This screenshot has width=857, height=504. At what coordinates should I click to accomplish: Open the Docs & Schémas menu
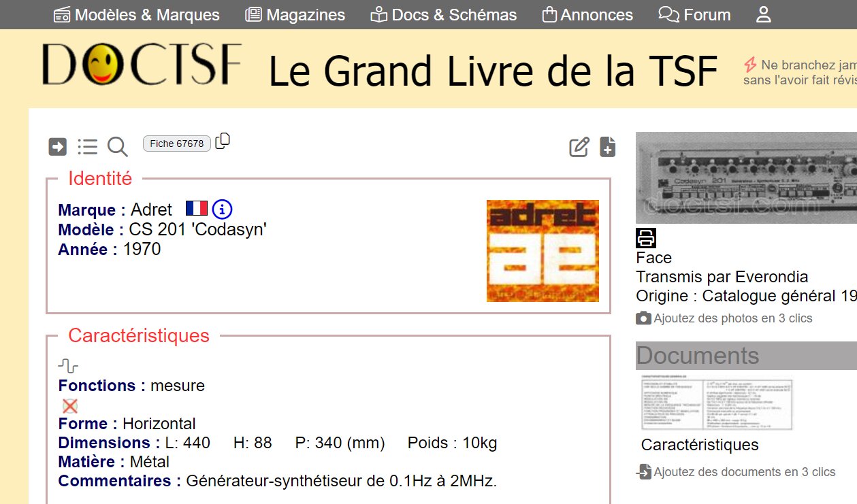[443, 14]
